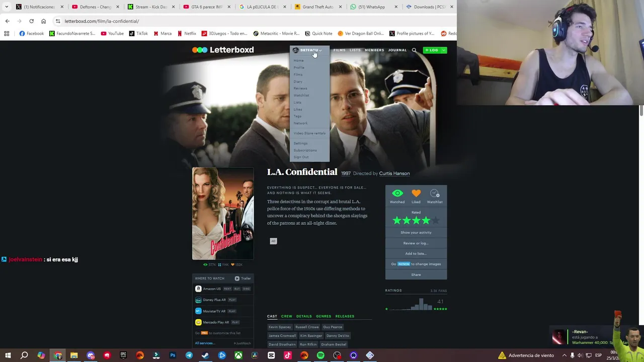
Task: Click cast member Danny DeVito
Action: coord(338,335)
